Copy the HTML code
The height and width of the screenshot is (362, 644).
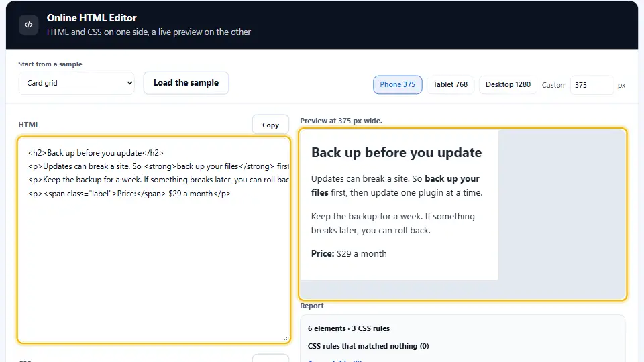pyautogui.click(x=270, y=125)
